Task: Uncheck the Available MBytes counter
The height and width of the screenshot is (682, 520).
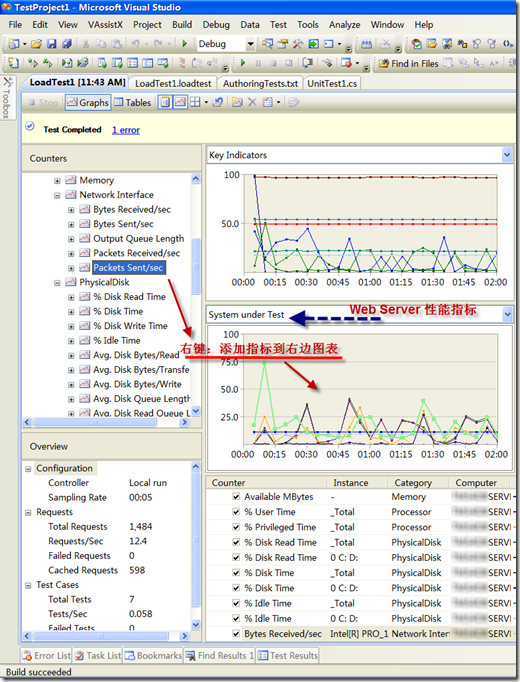Action: coord(236,496)
